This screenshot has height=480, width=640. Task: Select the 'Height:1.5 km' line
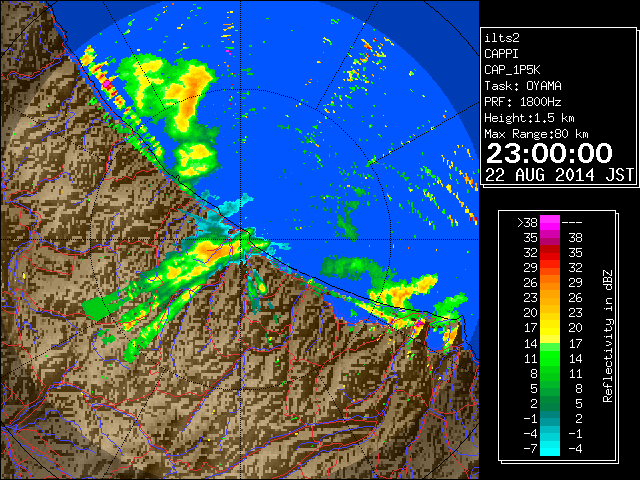click(x=529, y=118)
